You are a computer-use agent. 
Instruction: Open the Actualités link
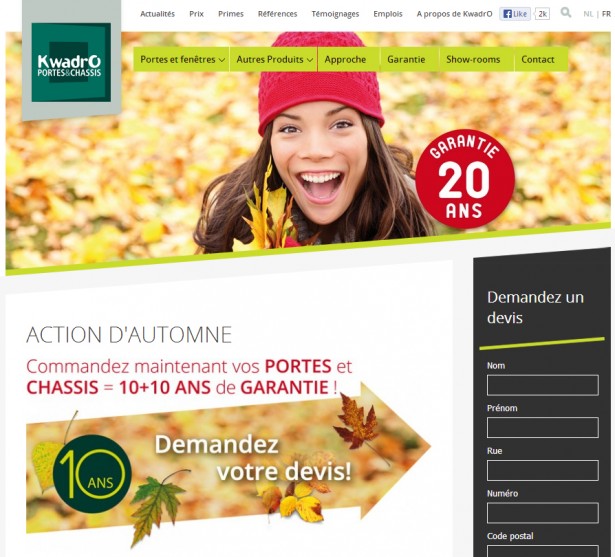click(157, 14)
